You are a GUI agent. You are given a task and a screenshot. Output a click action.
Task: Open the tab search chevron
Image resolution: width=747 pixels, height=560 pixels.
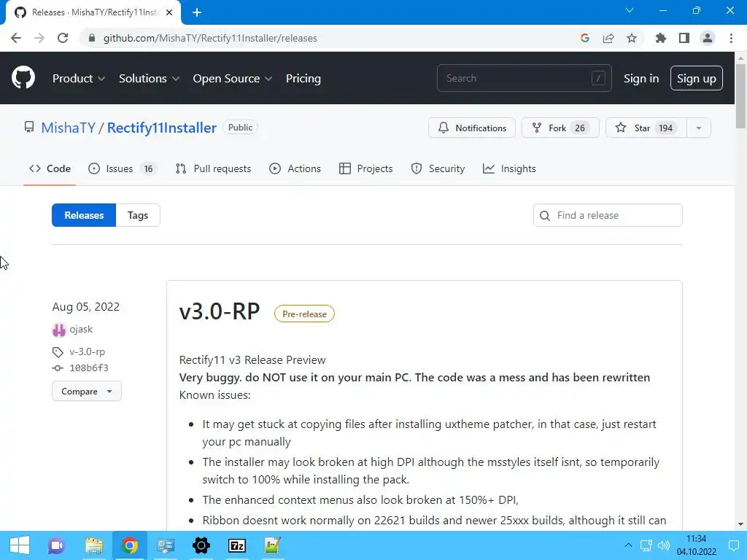pyautogui.click(x=630, y=10)
